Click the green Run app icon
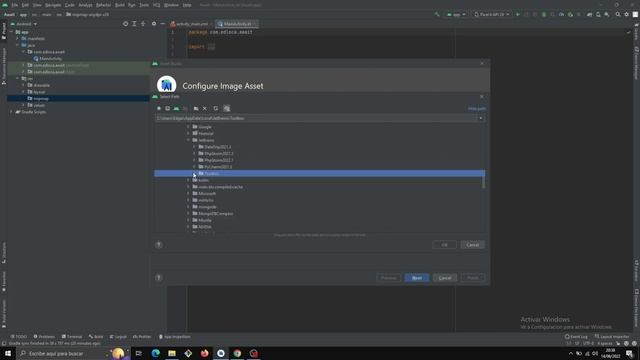 point(518,14)
